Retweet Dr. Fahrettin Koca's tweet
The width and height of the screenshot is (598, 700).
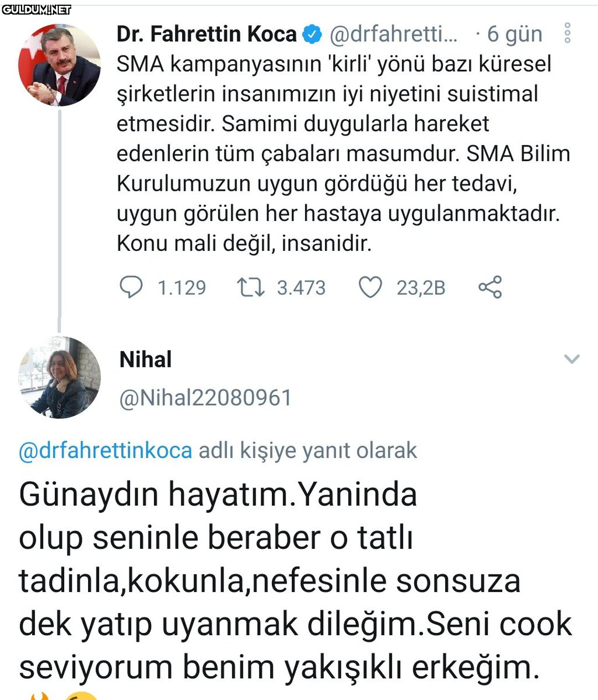tap(251, 287)
